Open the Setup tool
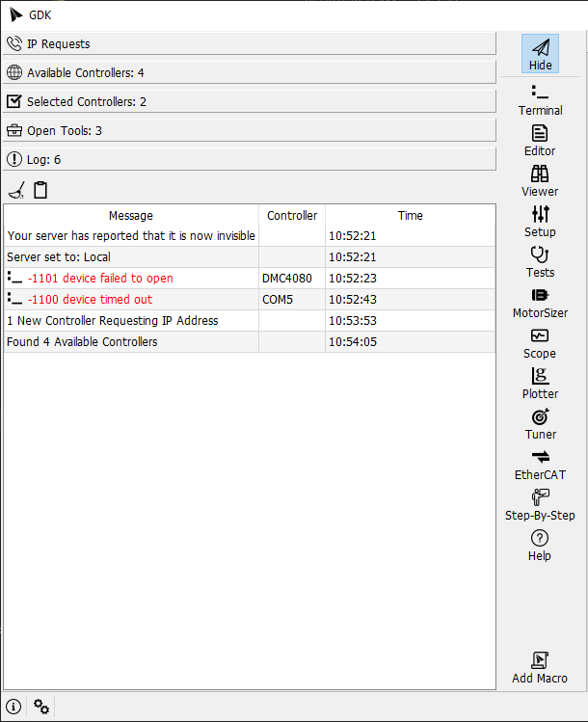The height and width of the screenshot is (722, 588). tap(540, 222)
